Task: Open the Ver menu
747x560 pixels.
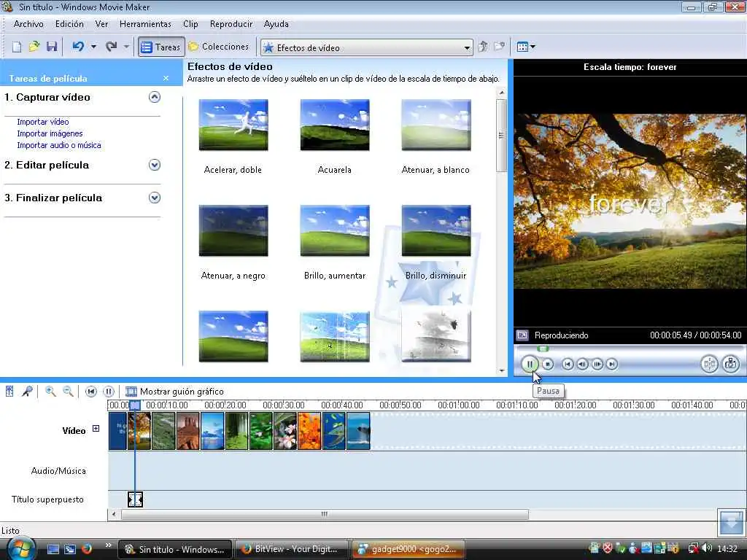Action: click(x=101, y=24)
